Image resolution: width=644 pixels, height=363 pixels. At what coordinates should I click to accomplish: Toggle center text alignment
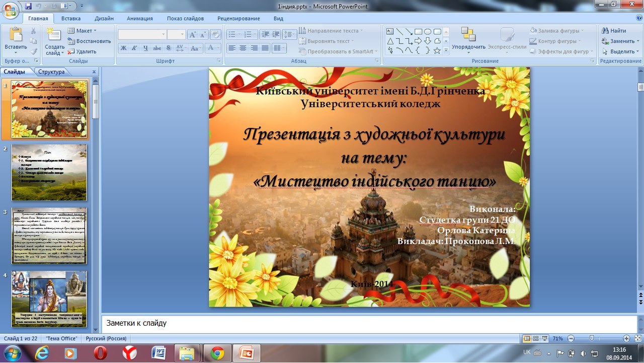click(x=243, y=48)
